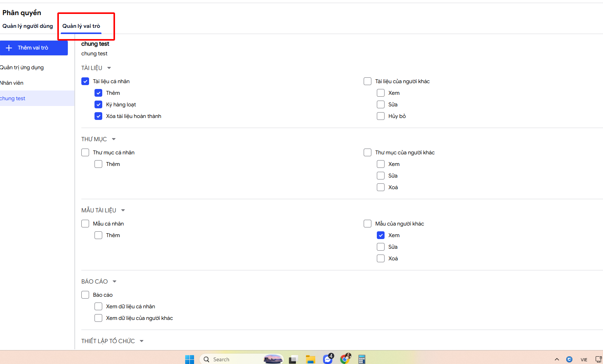Image resolution: width=603 pixels, height=364 pixels.
Task: Enable Tài liệu của người khác checkbox
Action: [368, 81]
